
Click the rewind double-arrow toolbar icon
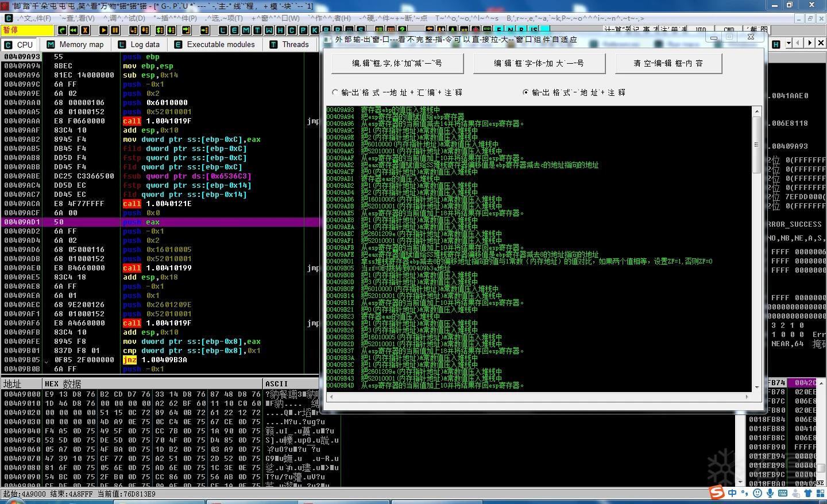(74, 30)
